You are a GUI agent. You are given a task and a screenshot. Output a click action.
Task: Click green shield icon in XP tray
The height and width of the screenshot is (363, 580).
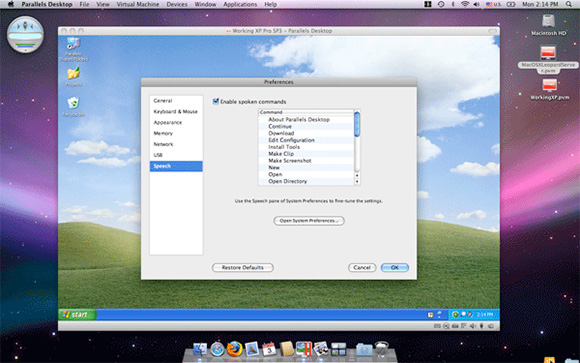[x=455, y=315]
